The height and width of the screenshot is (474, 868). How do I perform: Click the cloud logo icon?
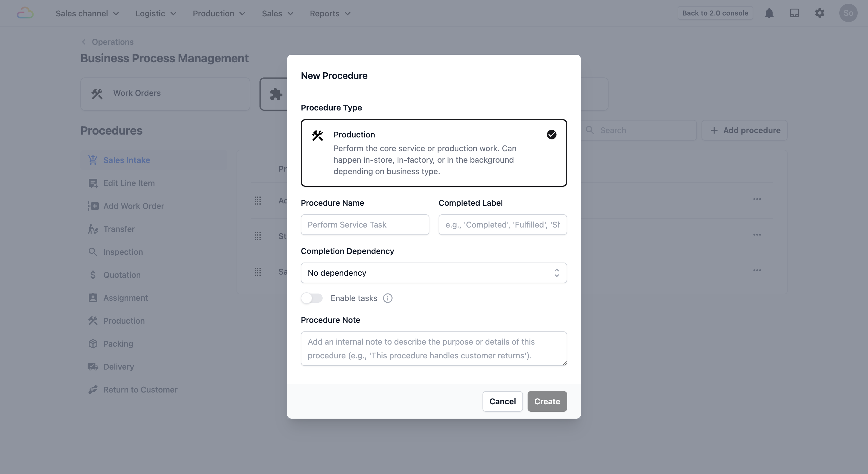point(25,13)
